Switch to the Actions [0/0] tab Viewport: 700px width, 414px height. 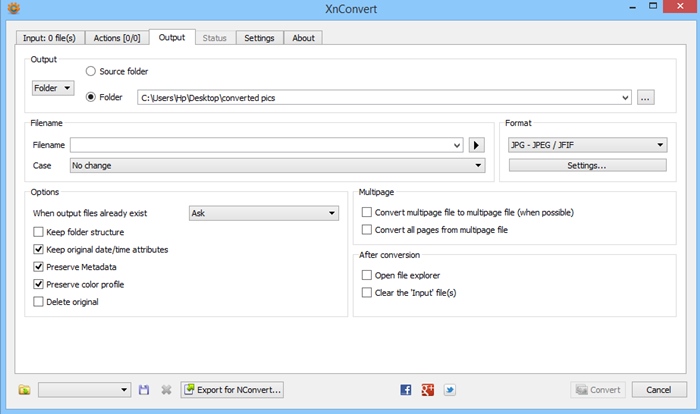(117, 38)
